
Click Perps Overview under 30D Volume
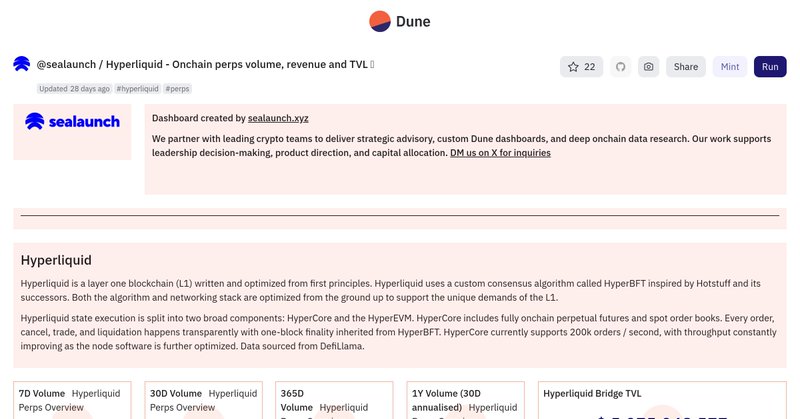182,407
